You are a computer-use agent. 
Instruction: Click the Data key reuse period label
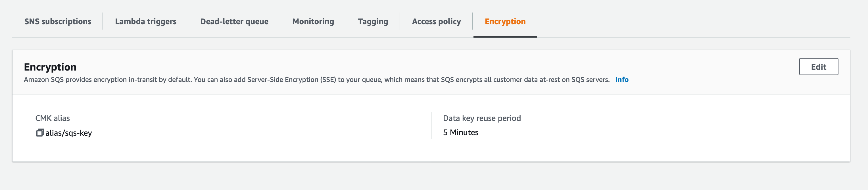click(481, 118)
